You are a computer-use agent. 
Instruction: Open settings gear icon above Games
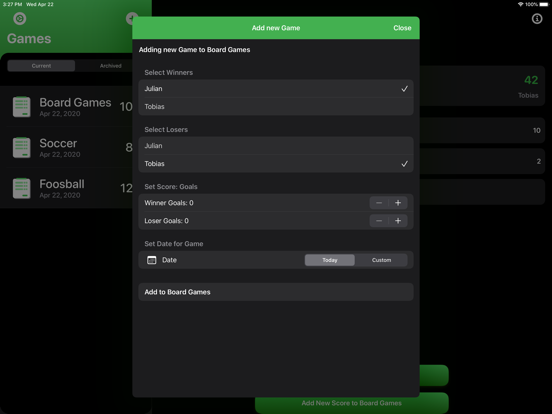point(20,18)
